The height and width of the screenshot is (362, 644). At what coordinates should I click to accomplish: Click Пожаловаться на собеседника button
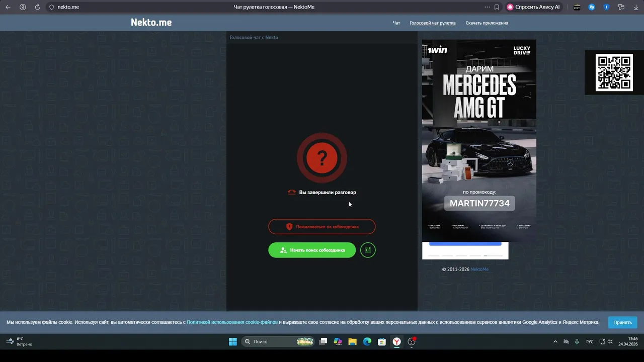(322, 227)
